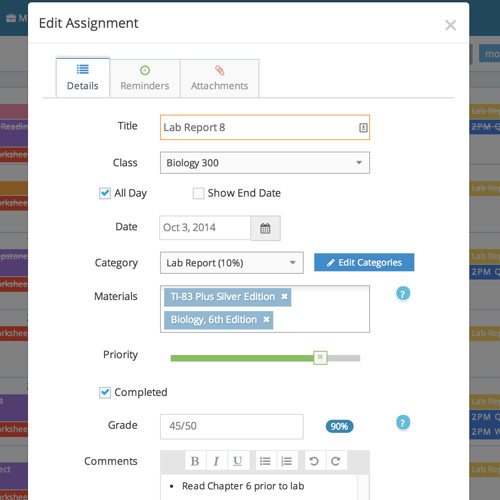Apply Italic formatting in comments
500x500 pixels.
point(217,461)
